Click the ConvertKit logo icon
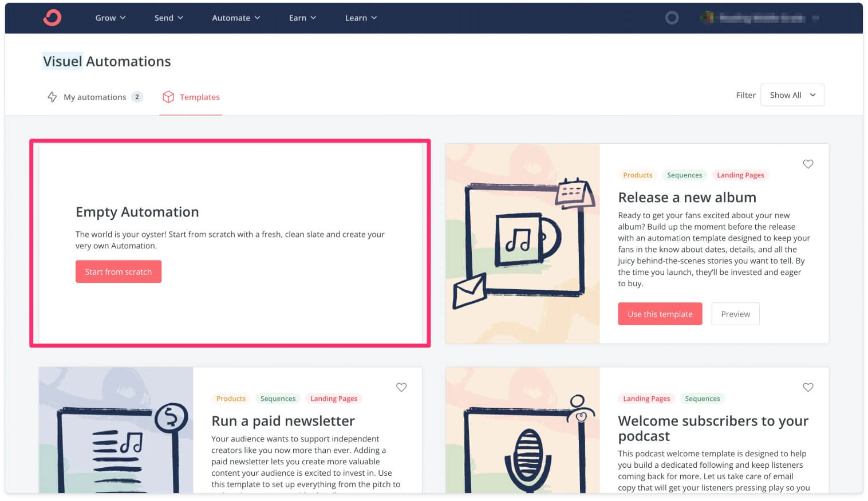The width and height of the screenshot is (868, 501). [52, 18]
